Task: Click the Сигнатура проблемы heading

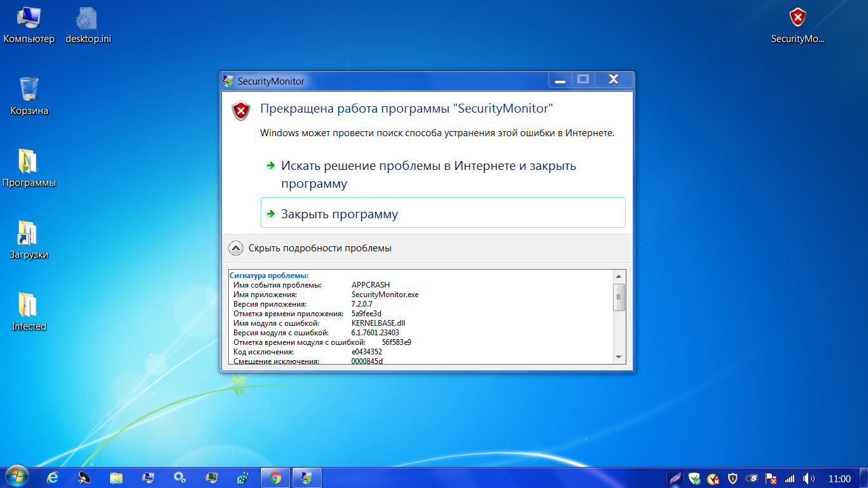Action: tap(269, 275)
